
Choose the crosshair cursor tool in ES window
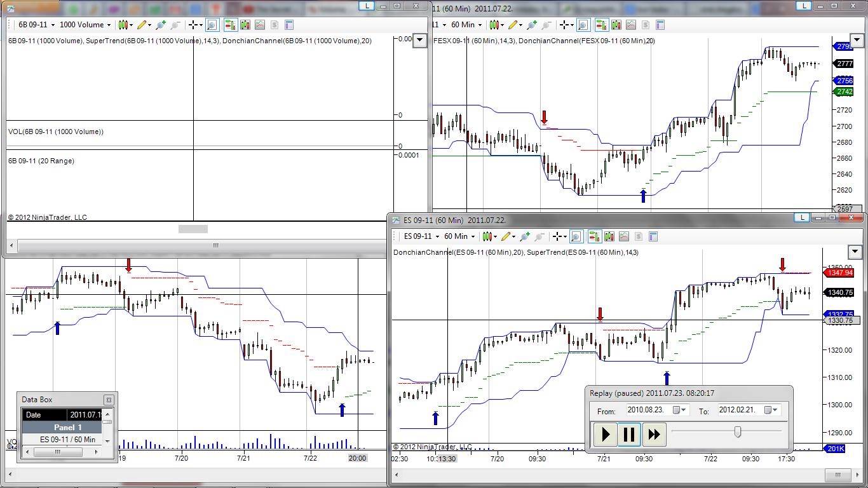559,236
